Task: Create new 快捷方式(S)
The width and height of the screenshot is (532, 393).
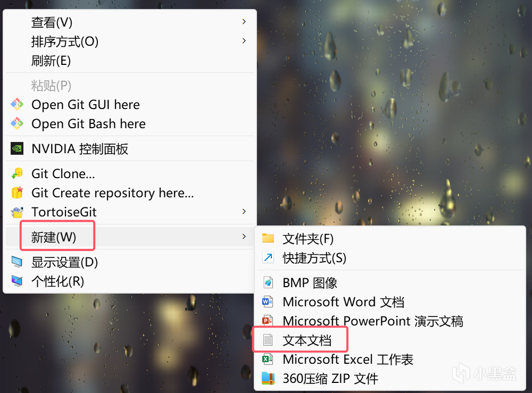Action: pyautogui.click(x=390, y=258)
